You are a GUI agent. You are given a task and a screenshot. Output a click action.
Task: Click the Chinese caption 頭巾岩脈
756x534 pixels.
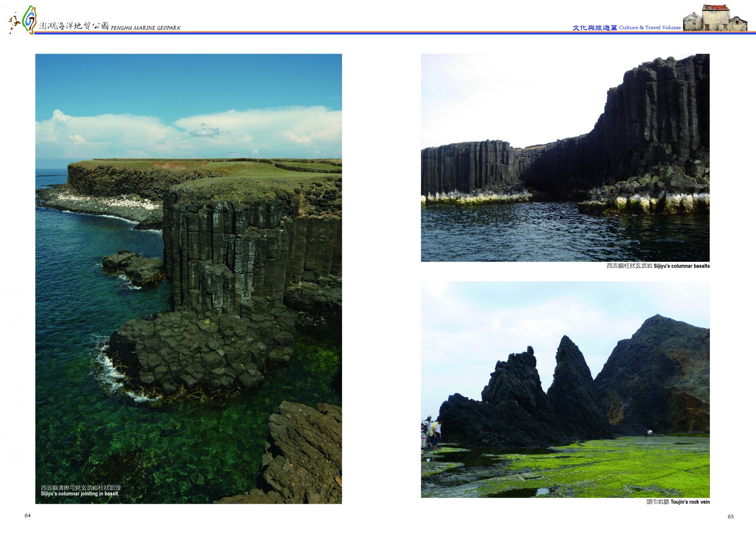point(658,502)
